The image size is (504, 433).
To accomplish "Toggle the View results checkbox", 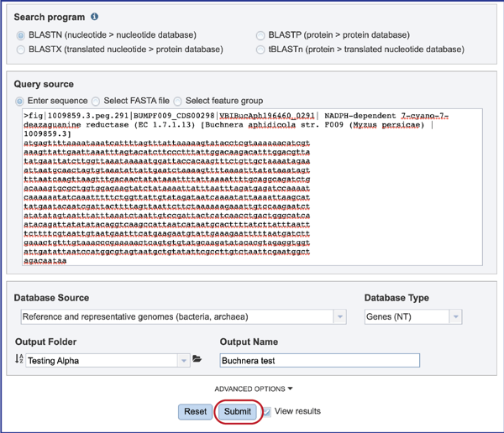I will (267, 411).
